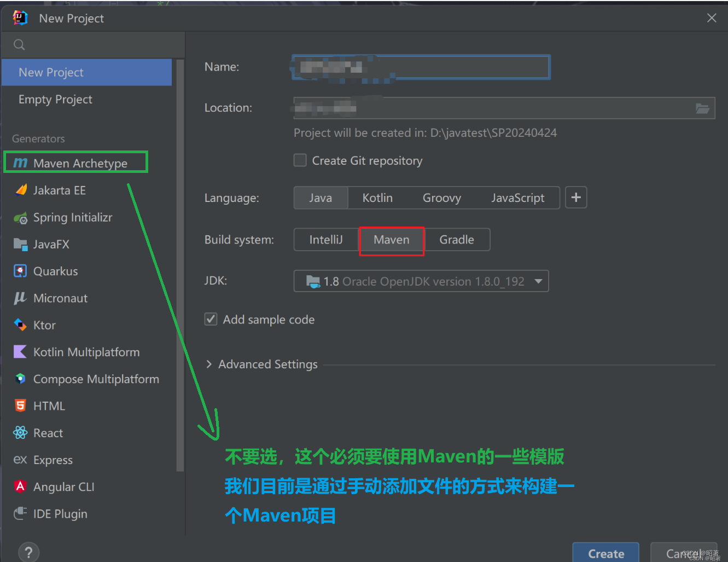
Task: Browse location with the folder icon
Action: (x=702, y=108)
